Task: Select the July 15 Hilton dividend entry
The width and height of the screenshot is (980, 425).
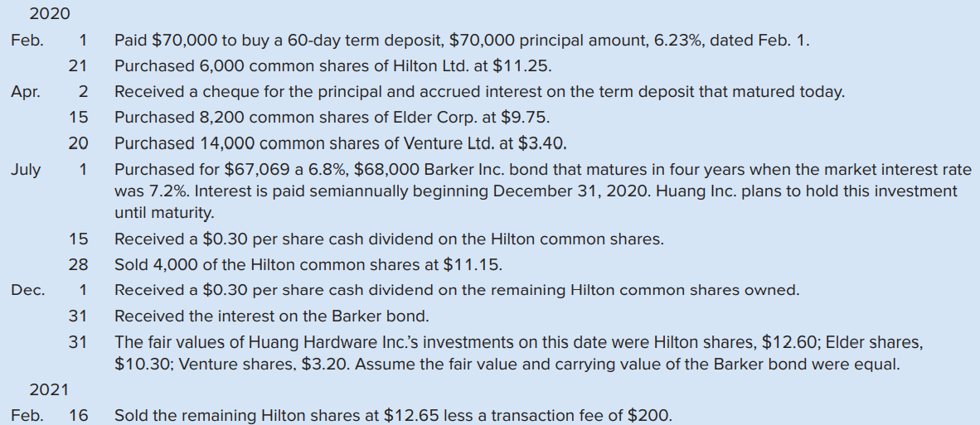Action: tap(389, 239)
